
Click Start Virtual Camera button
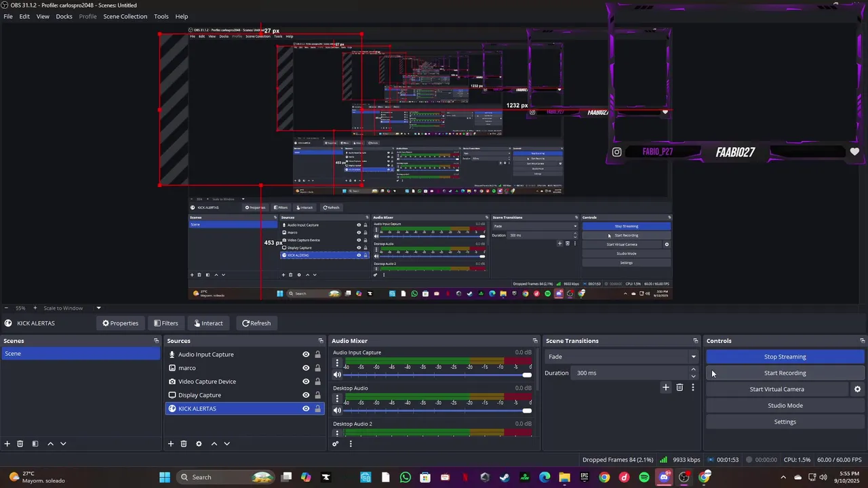tap(777, 389)
